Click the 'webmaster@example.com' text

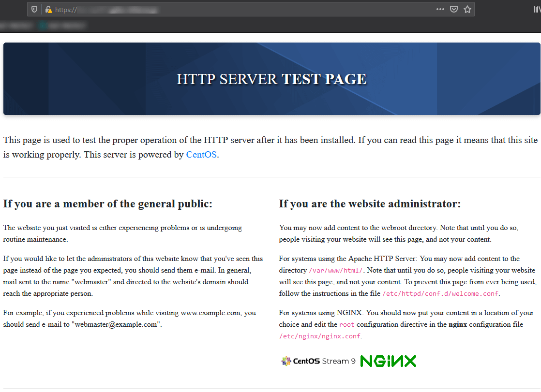pos(116,324)
